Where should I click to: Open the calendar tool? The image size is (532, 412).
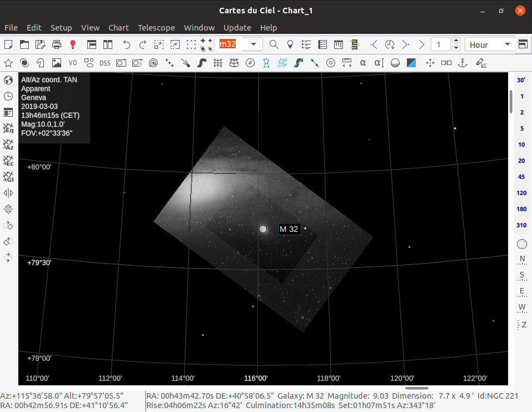(339, 44)
